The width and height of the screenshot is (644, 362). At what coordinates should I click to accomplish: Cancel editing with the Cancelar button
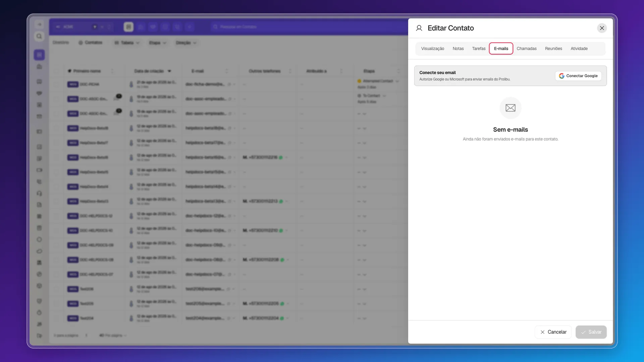coord(553,332)
